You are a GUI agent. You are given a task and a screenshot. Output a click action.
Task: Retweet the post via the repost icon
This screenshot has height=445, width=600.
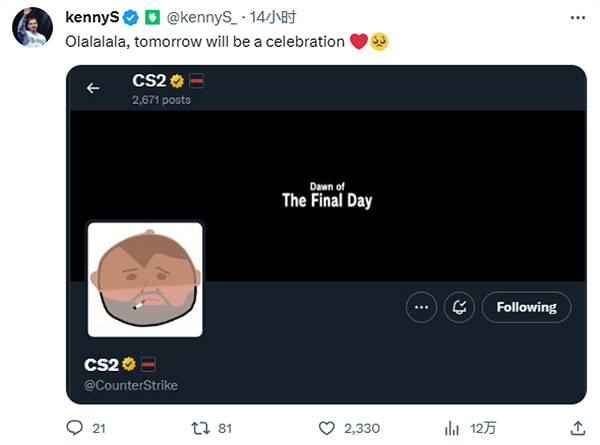[200, 428]
